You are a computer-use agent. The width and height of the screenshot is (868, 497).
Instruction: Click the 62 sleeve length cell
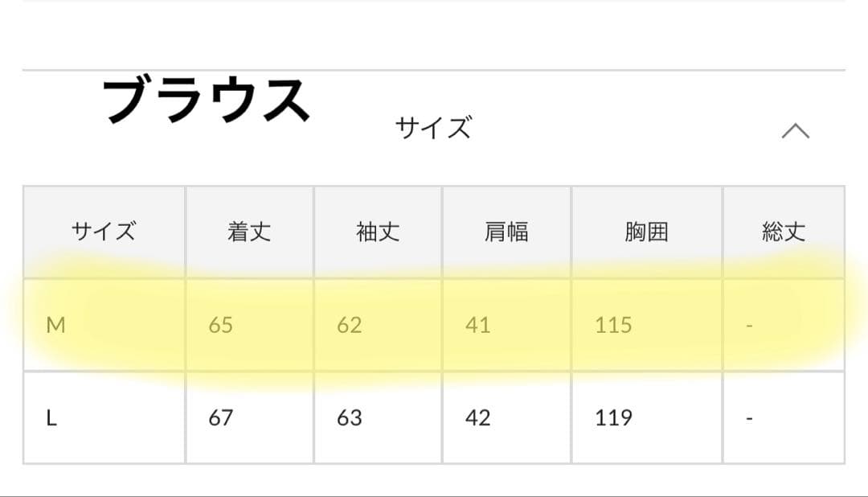(349, 325)
